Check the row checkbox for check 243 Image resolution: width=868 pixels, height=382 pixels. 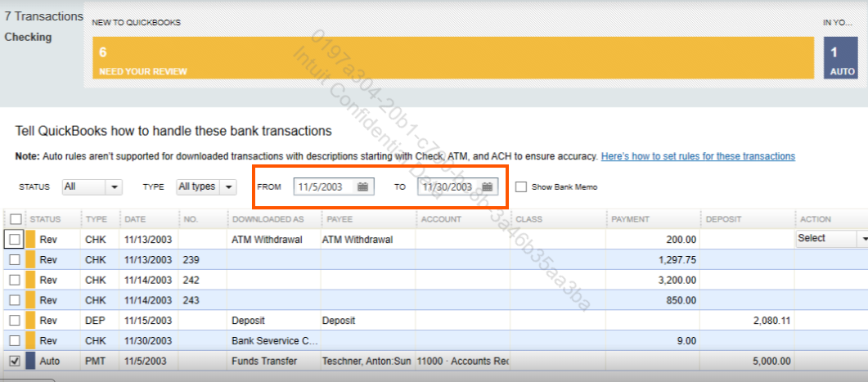coord(15,300)
